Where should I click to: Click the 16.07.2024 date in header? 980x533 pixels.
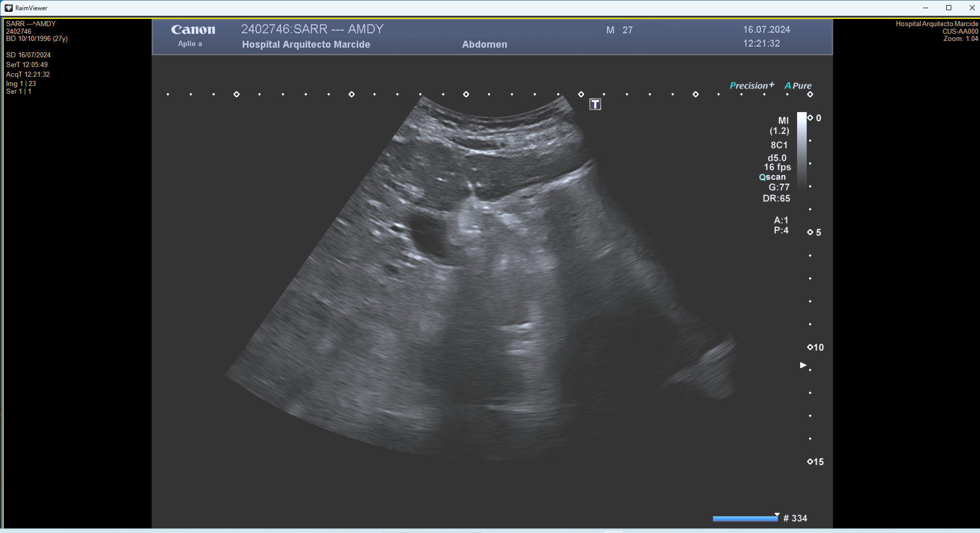(766, 30)
